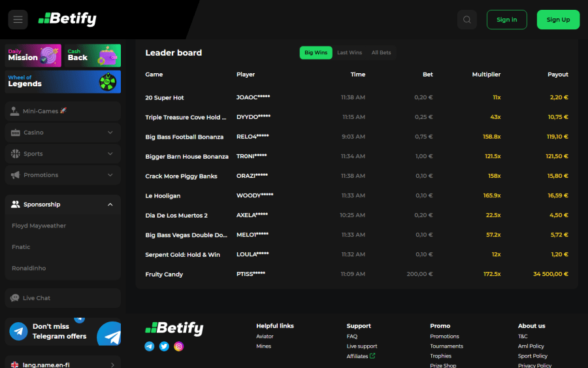Open Fnatic sponsorship
The height and width of the screenshot is (368, 588).
[21, 247]
